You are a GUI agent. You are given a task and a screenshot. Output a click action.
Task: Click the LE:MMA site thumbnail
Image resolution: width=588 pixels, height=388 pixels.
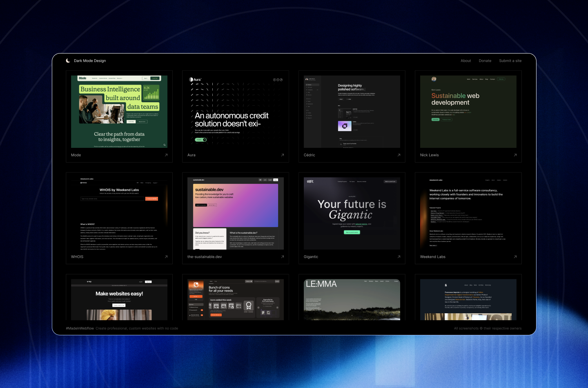352,299
